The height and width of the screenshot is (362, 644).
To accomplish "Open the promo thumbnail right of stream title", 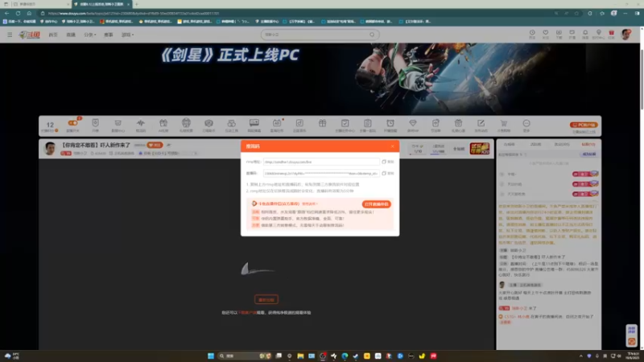I will 480,149.
